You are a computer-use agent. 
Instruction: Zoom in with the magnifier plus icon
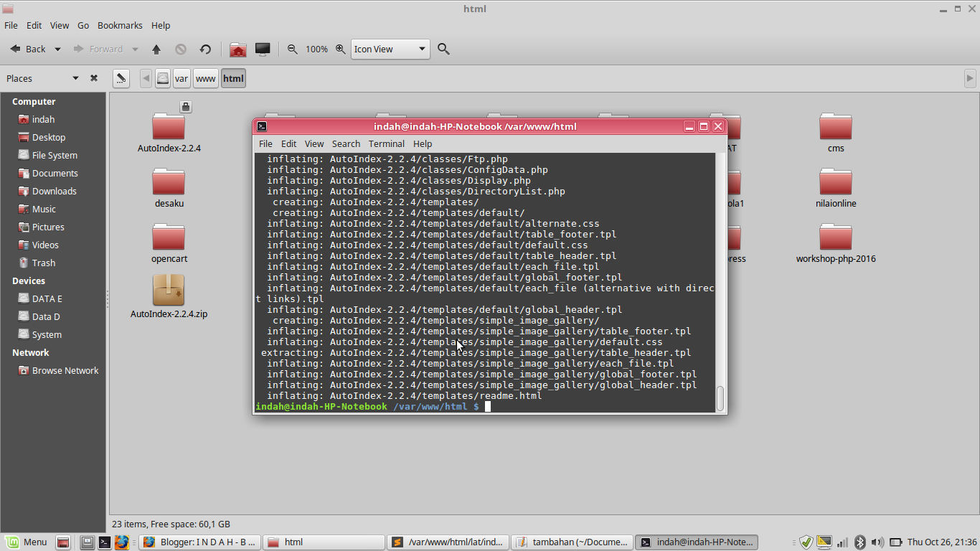(339, 49)
